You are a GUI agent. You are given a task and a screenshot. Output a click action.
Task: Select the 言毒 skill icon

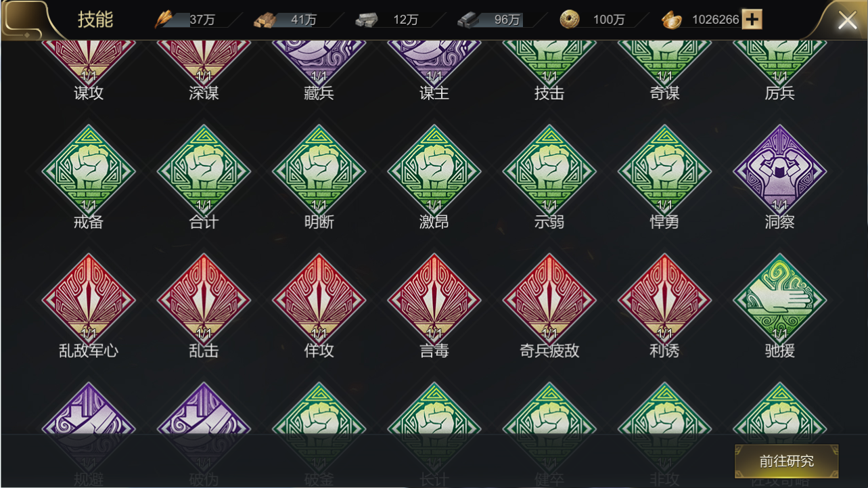434,300
